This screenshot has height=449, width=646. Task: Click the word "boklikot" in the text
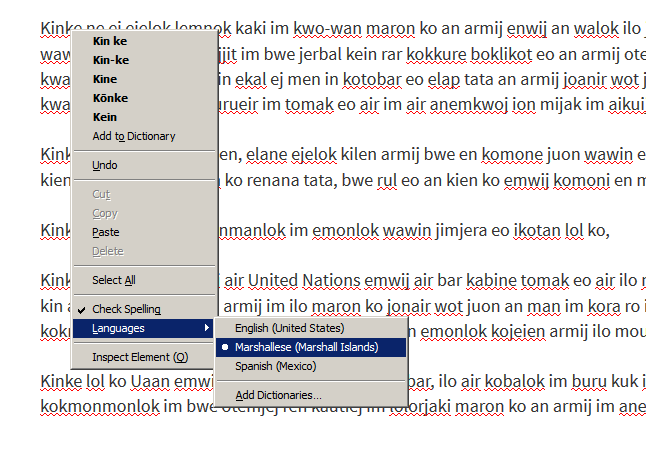501,54
